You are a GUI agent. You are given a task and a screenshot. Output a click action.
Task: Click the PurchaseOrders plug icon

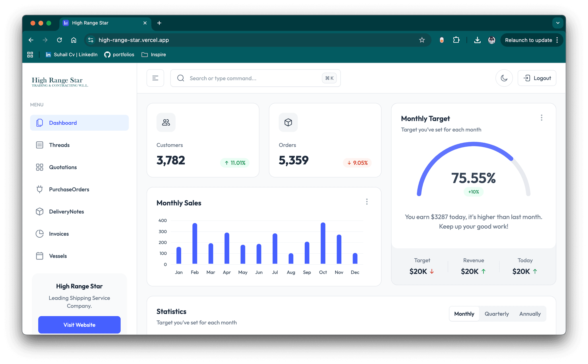[40, 189]
